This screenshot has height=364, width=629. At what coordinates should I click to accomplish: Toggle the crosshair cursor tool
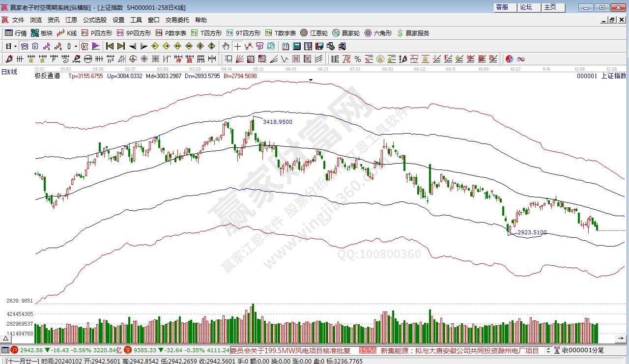coord(237,46)
